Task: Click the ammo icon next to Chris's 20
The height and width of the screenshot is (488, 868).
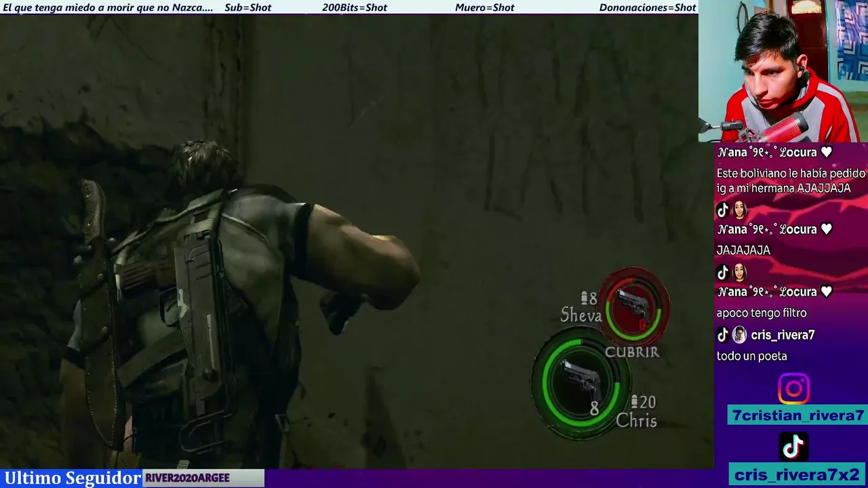Action: click(634, 401)
